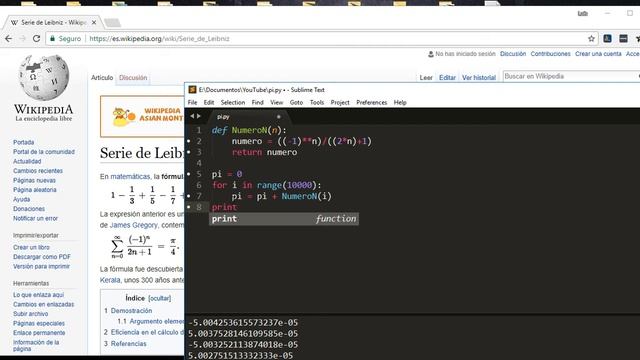The width and height of the screenshot is (640, 360).
Task: Reload the Wikipedia page
Action: (36, 38)
